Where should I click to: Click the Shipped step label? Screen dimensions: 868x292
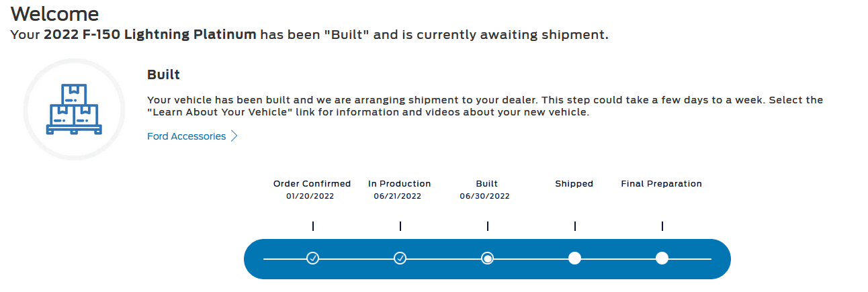click(x=574, y=183)
